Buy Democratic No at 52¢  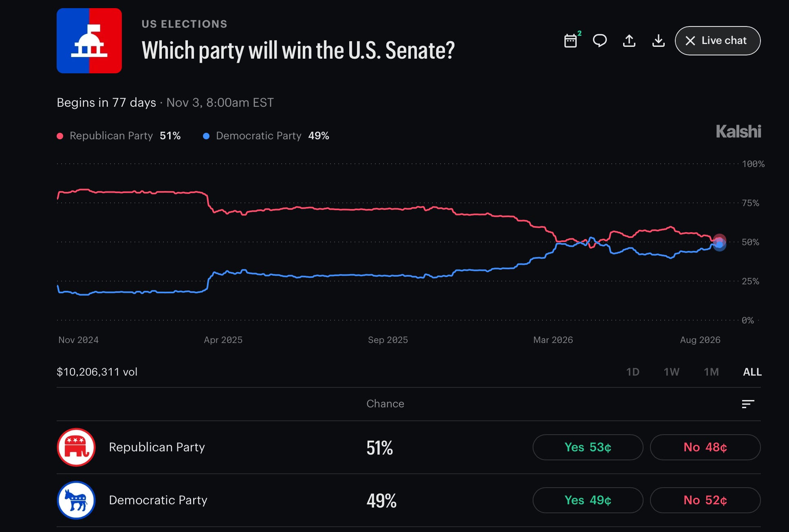pyautogui.click(x=705, y=500)
